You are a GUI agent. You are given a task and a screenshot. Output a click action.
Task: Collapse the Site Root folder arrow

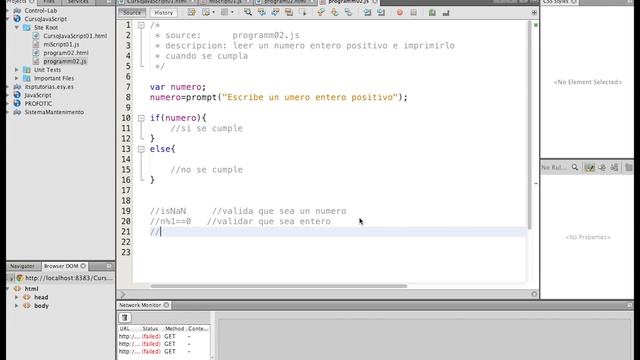coord(17,27)
